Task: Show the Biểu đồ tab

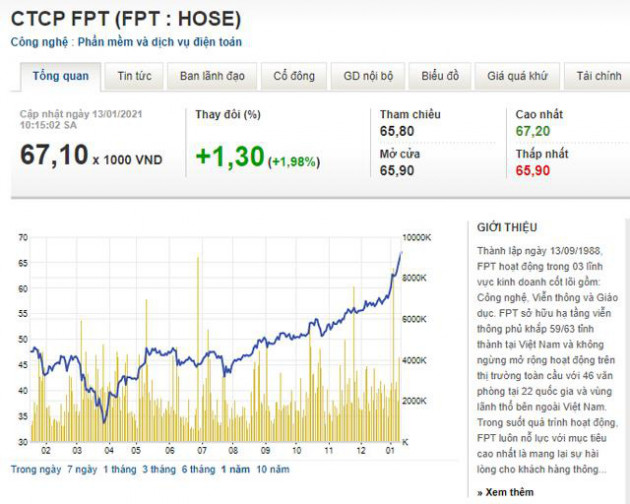Action: (440, 76)
